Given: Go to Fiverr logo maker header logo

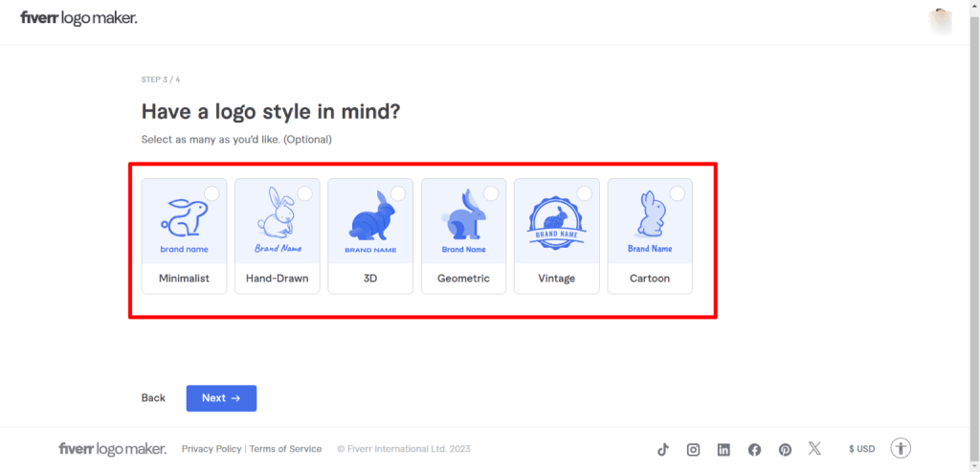Looking at the screenshot, I should pos(78,18).
